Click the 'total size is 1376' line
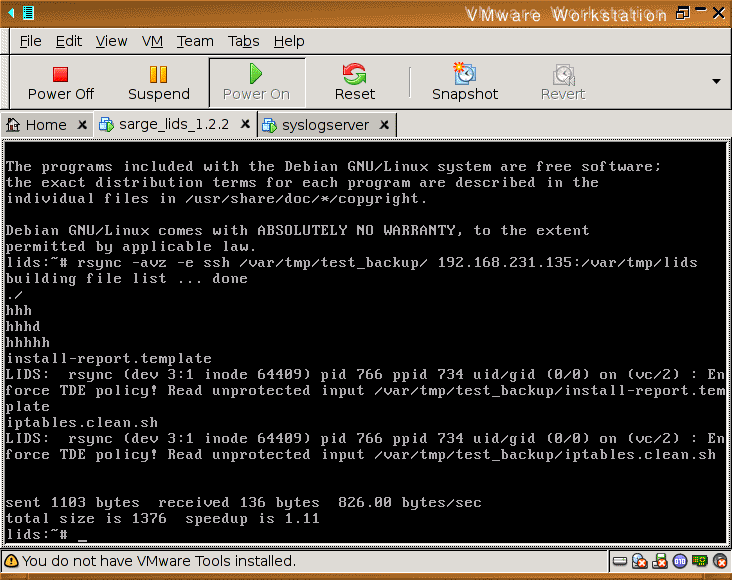Screen dimensions: 732x580 tap(162, 518)
